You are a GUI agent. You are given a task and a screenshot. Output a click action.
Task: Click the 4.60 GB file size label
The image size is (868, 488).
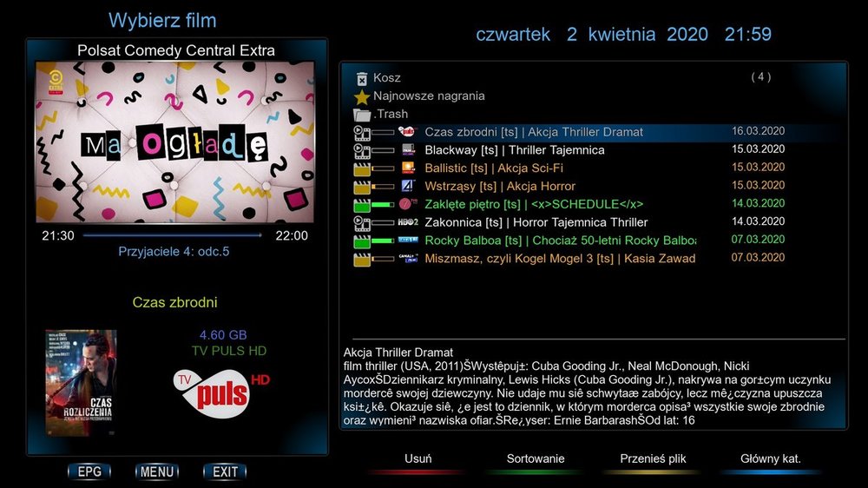point(223,335)
